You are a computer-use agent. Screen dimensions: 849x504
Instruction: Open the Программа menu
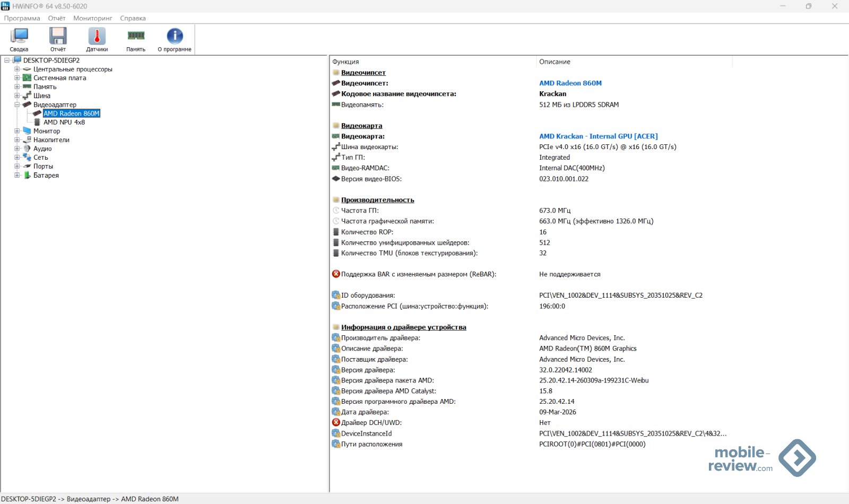click(22, 18)
